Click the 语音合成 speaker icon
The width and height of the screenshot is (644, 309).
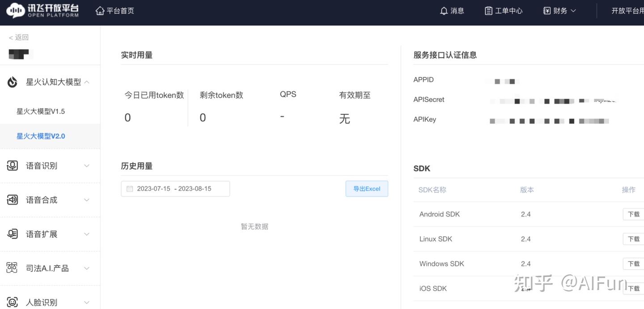12,200
